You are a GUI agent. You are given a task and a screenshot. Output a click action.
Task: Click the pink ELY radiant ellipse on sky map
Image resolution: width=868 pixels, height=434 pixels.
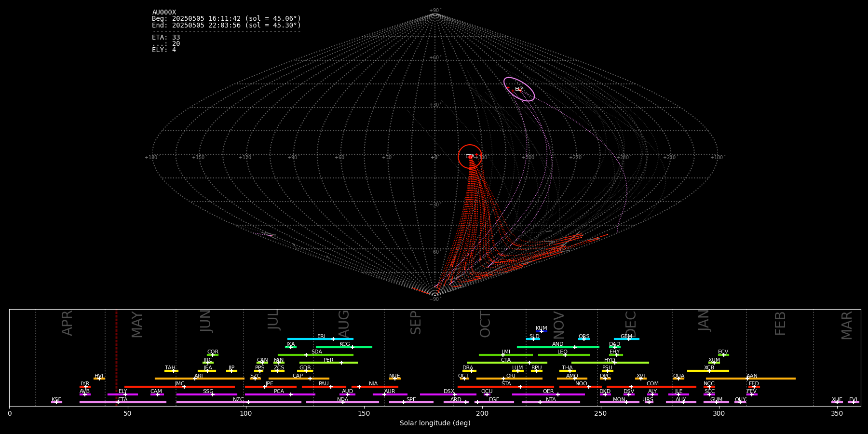pos(519,89)
